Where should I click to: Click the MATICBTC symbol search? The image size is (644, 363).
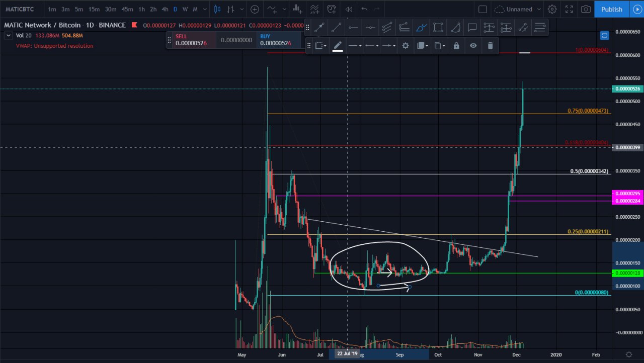pyautogui.click(x=20, y=9)
